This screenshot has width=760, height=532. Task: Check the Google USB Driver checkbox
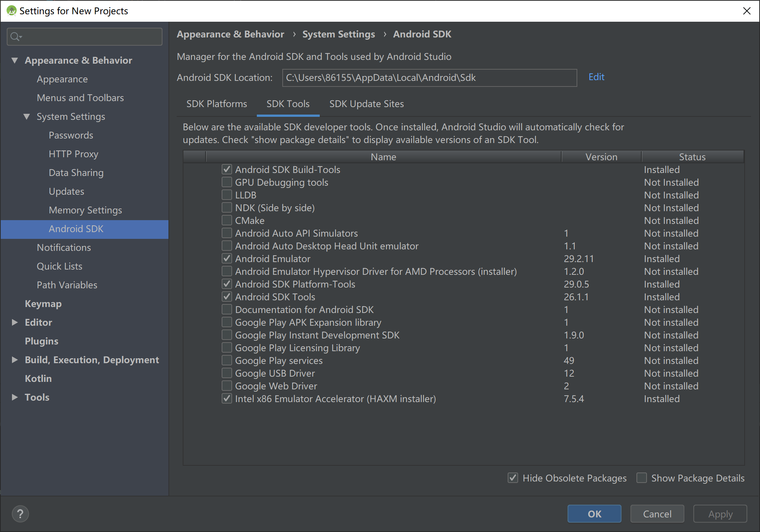pos(227,373)
